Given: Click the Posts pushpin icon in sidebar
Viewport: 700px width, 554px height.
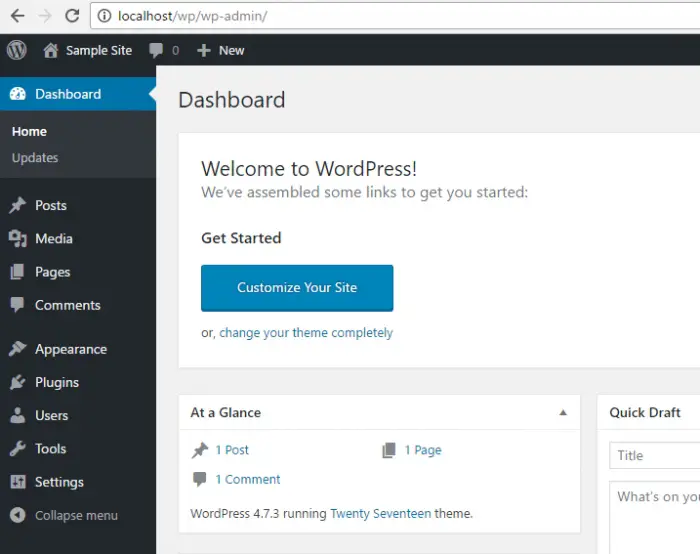Looking at the screenshot, I should (18, 205).
